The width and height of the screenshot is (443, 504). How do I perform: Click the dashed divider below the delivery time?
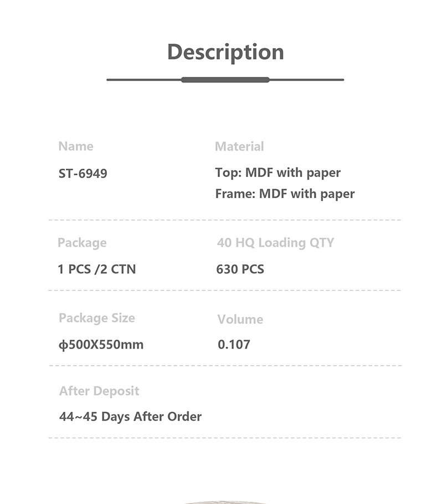225,438
